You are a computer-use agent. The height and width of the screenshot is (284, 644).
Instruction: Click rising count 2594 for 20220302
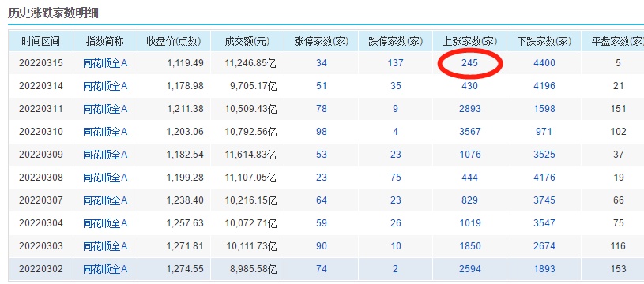click(x=470, y=269)
